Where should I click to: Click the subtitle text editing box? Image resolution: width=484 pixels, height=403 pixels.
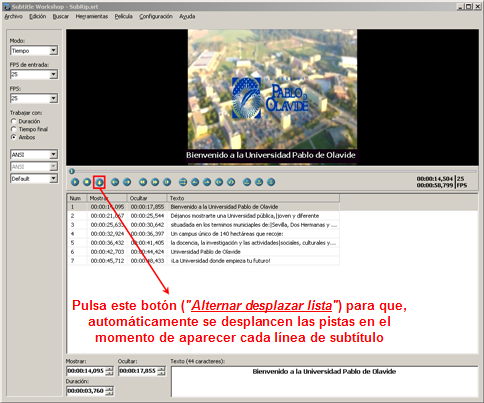pos(324,381)
